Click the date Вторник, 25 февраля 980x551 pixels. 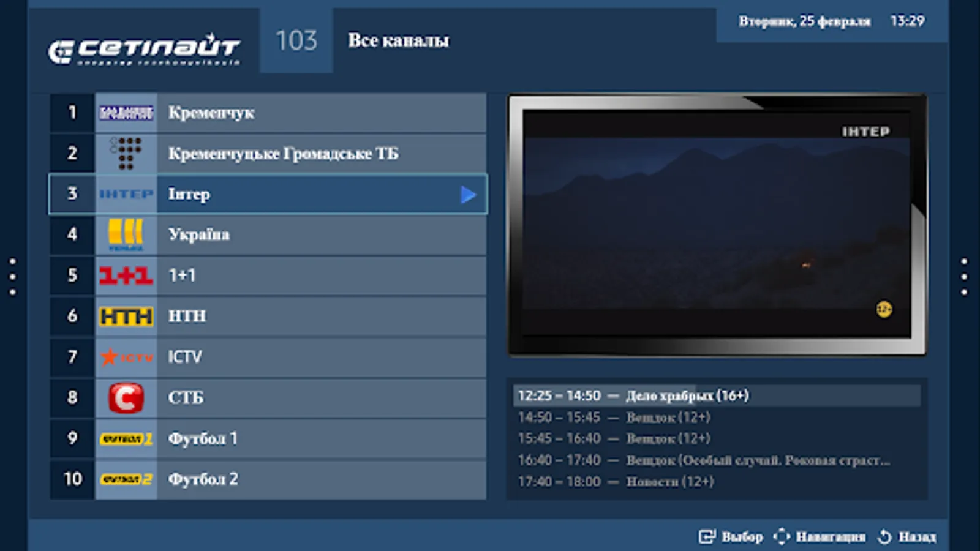pos(804,21)
